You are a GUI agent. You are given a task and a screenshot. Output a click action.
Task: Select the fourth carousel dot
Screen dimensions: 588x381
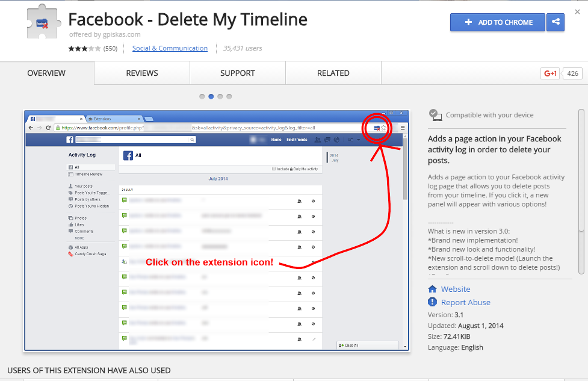point(229,96)
